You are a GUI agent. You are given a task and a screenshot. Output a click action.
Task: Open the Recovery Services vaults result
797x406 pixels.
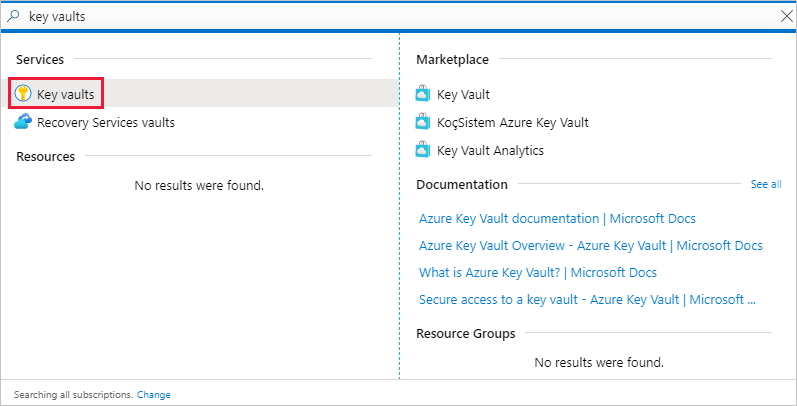(x=106, y=122)
